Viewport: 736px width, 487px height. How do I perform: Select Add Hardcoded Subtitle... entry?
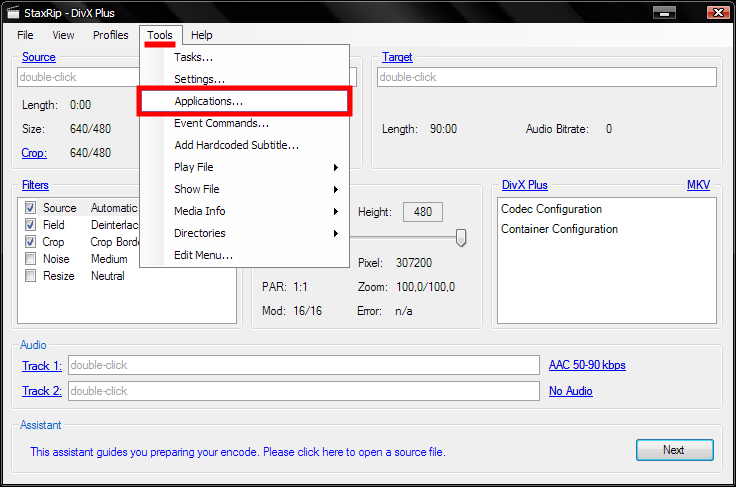[245, 145]
